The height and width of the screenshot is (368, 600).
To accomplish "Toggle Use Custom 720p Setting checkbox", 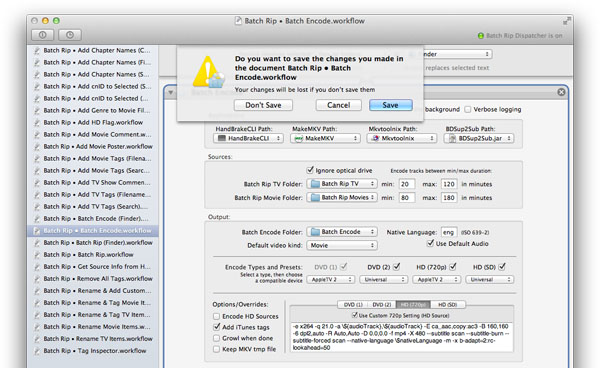I will [354, 315].
